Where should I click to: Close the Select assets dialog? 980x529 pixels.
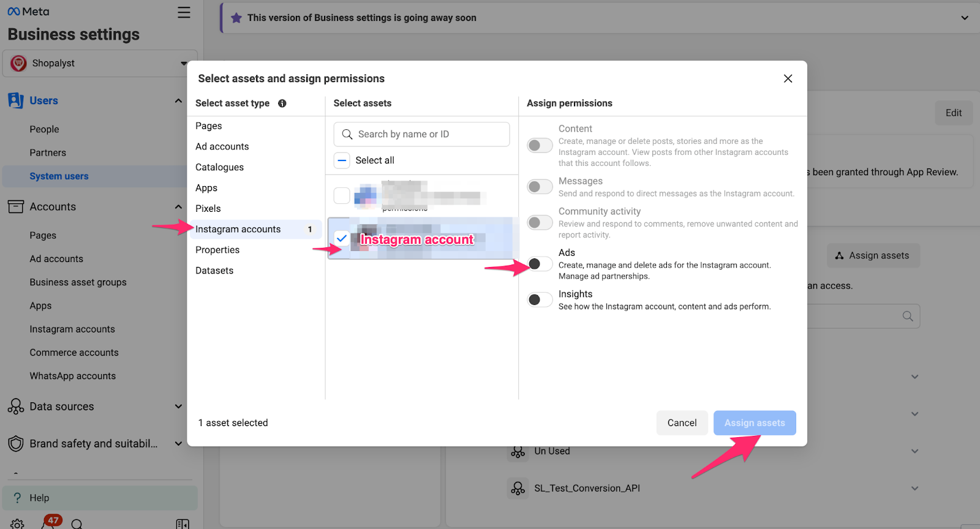click(788, 78)
